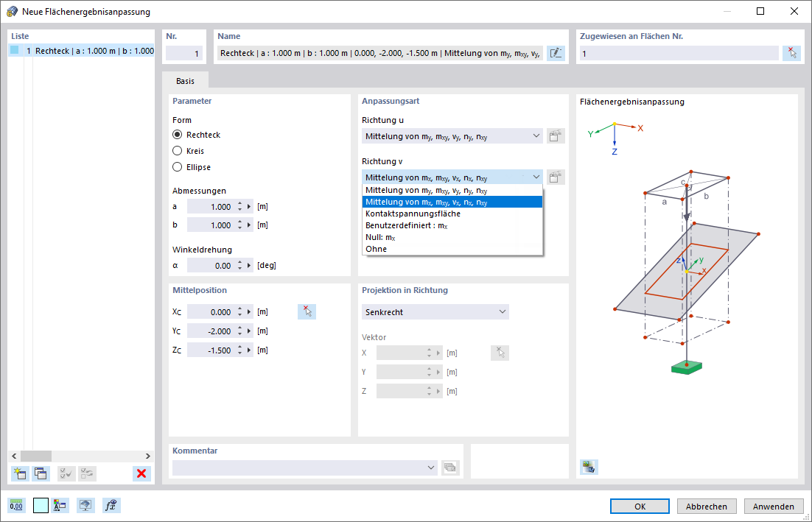812x522 pixels.
Task: Open options arrow next to dimension a
Action: click(x=249, y=206)
